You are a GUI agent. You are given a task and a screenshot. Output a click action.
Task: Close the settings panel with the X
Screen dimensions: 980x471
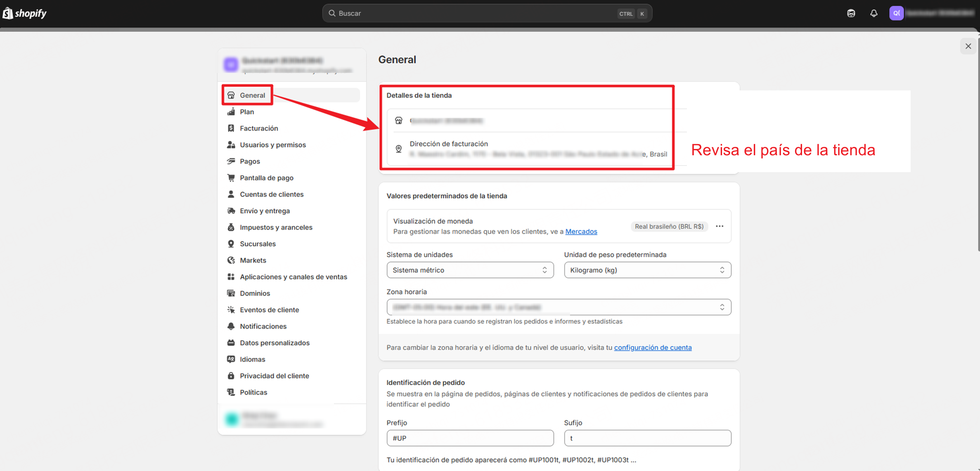(968, 46)
